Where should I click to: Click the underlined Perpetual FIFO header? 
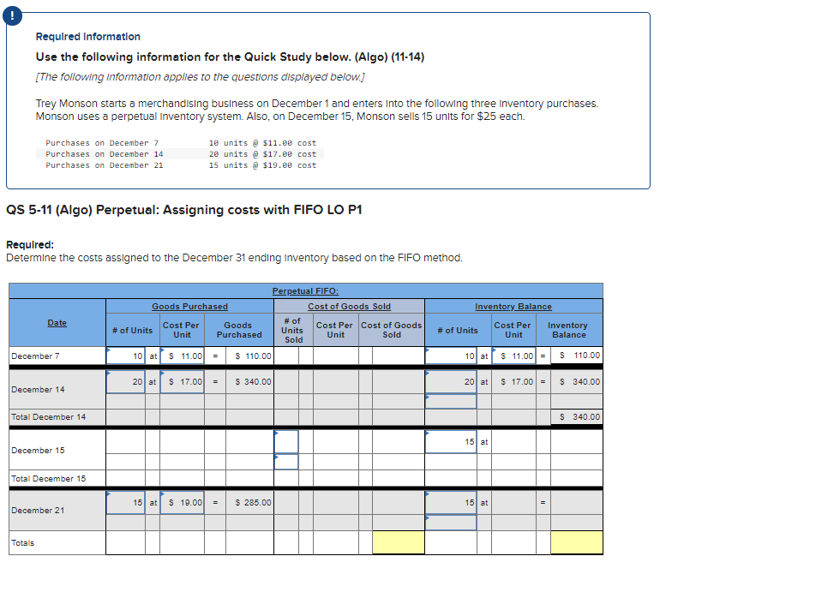(x=306, y=290)
